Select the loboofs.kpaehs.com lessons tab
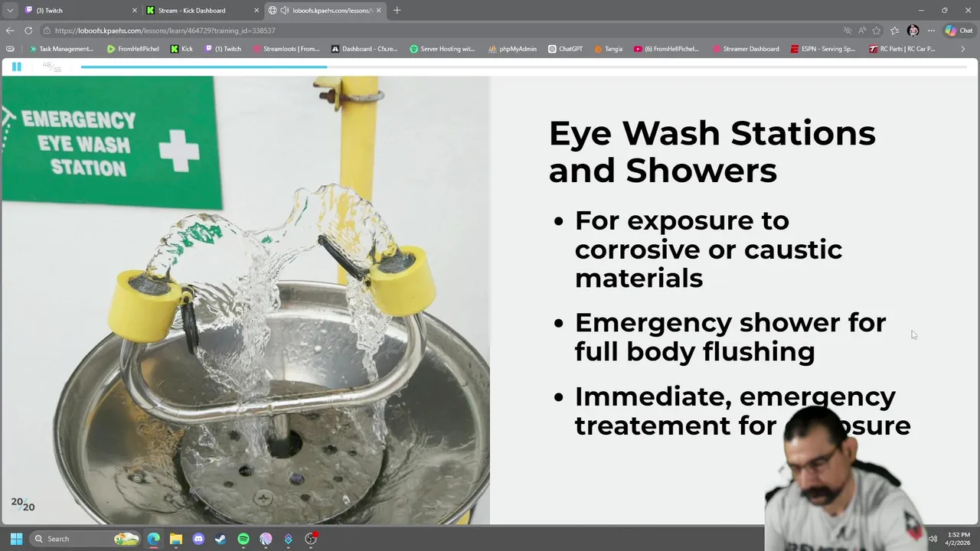Image resolution: width=980 pixels, height=551 pixels. pyautogui.click(x=325, y=10)
